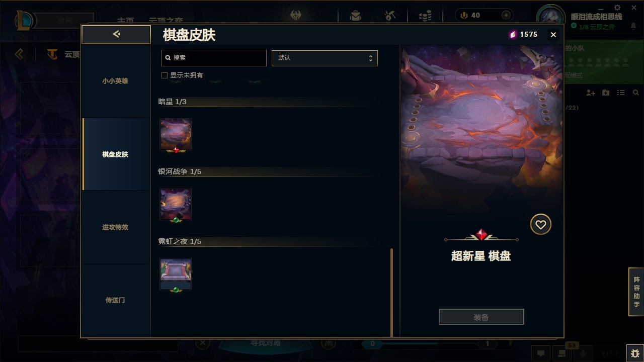
Task: Open the loot inventory icon in top bar
Action: tap(356, 16)
